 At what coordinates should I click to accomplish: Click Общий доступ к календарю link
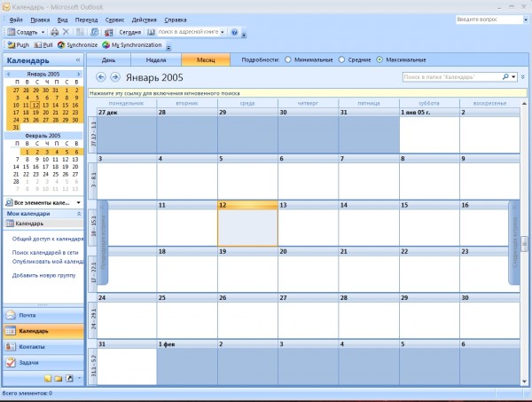pos(48,239)
